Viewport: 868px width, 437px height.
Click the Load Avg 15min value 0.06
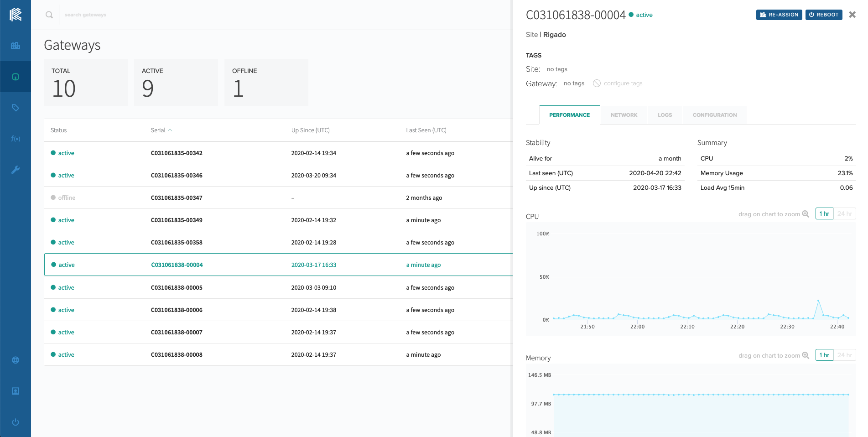pos(846,187)
